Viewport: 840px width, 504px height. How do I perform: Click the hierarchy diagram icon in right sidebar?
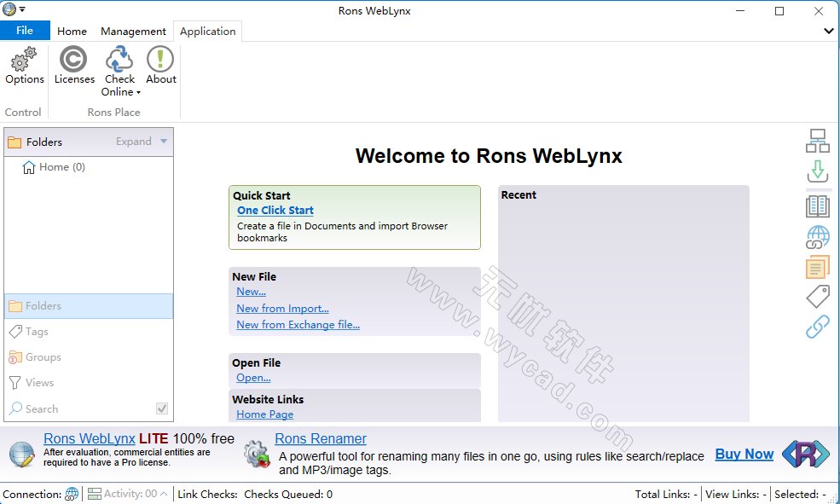pos(817,141)
